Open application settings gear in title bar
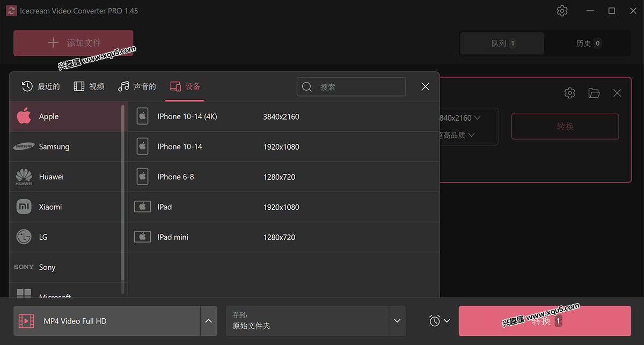 [x=562, y=11]
